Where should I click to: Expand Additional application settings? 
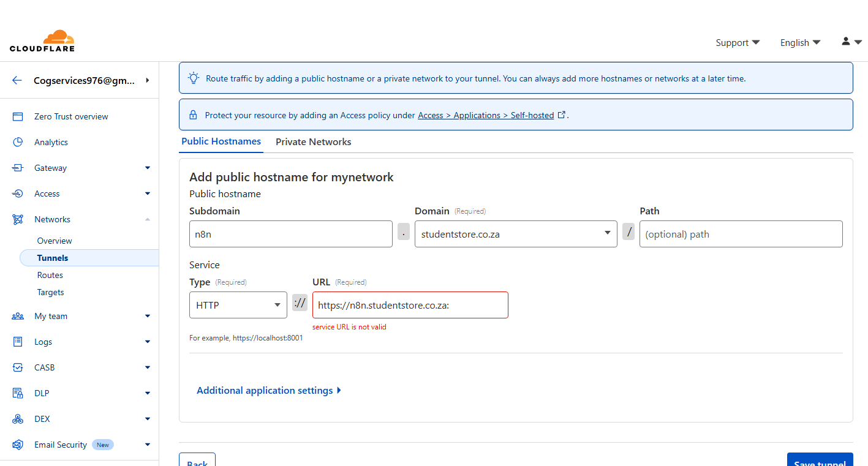tap(268, 390)
